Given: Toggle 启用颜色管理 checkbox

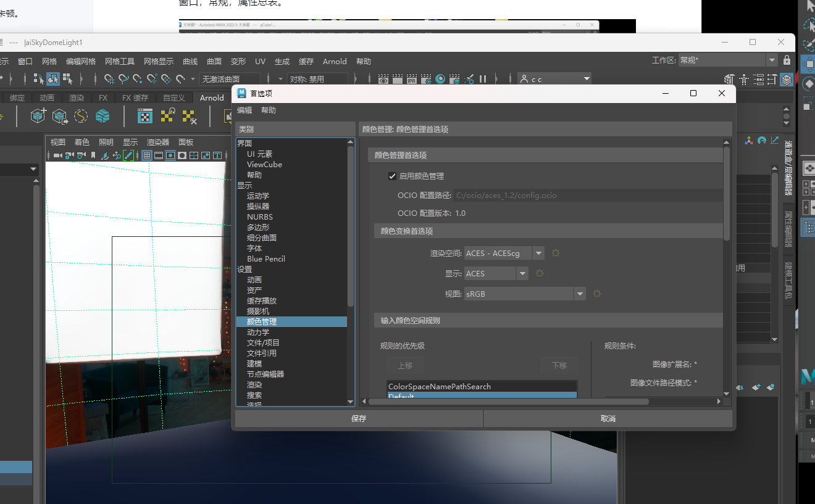Looking at the screenshot, I should 392,176.
